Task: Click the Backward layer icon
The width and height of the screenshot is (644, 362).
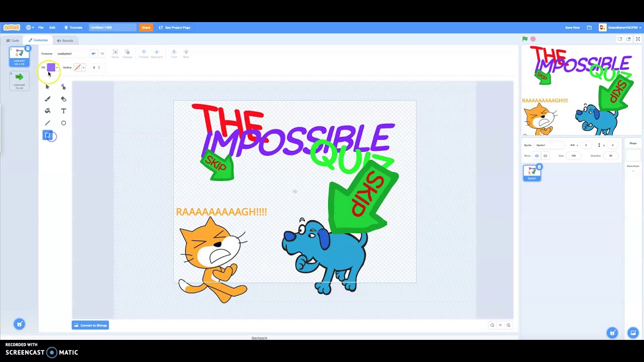Action: [x=156, y=53]
